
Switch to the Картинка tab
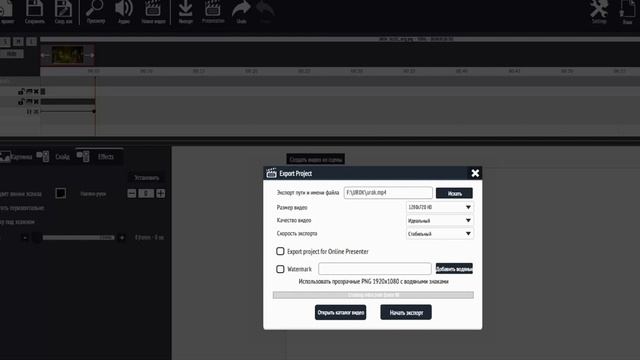[16, 156]
